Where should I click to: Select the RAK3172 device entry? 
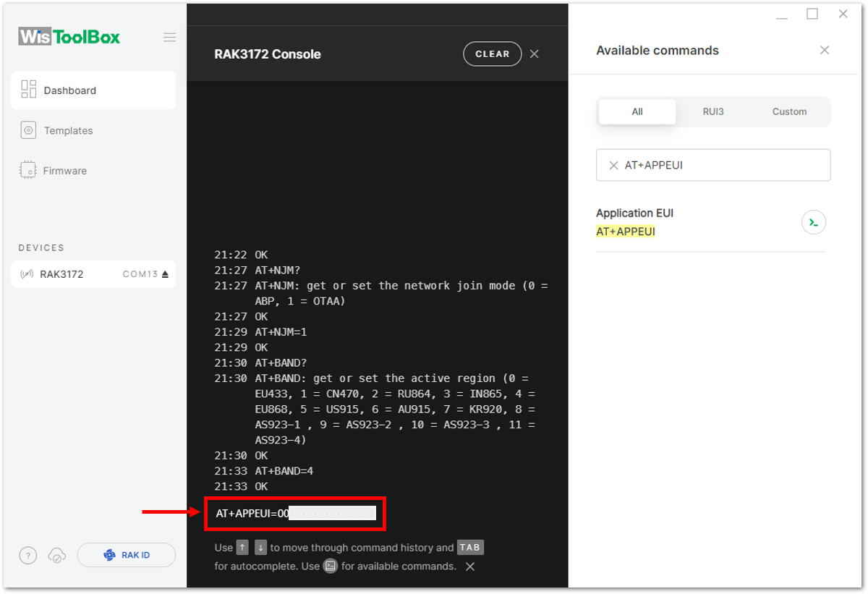point(93,274)
